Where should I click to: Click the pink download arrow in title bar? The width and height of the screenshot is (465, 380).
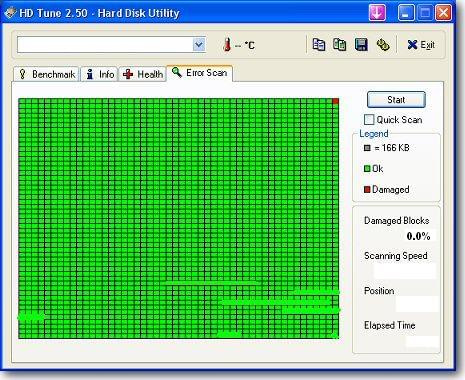(377, 13)
